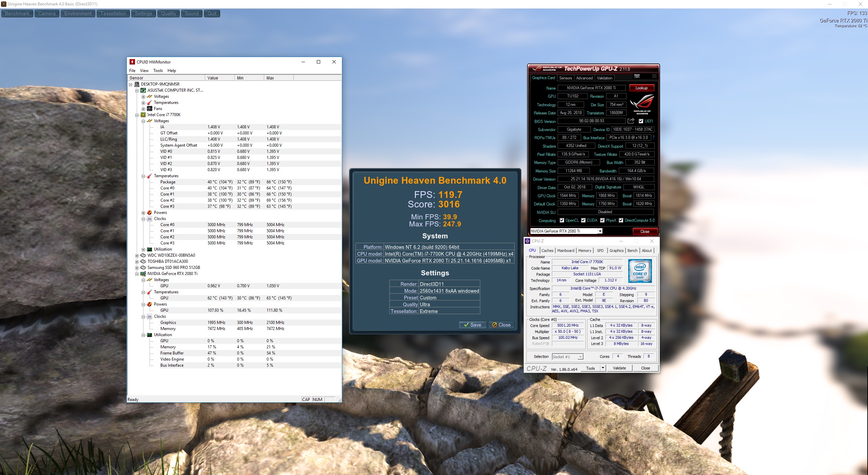The height and width of the screenshot is (475, 868).
Task: Open the Tools dropdown arrow in CPU-Z
Action: (603, 368)
